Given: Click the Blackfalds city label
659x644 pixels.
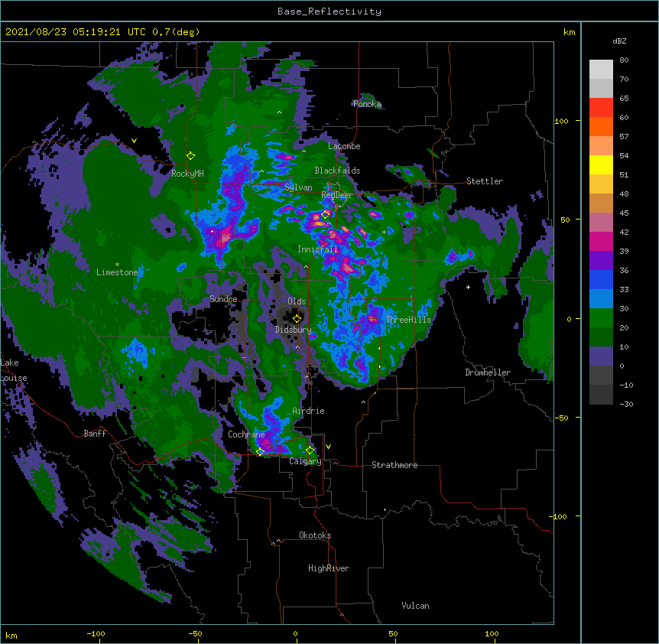Looking at the screenshot, I should (337, 171).
